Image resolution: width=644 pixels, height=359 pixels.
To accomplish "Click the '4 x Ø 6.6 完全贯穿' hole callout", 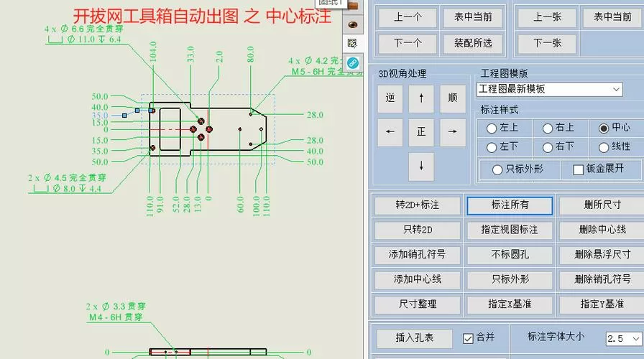I will click(84, 29).
